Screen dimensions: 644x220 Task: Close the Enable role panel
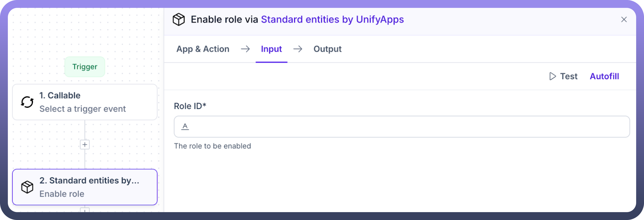coord(624,19)
